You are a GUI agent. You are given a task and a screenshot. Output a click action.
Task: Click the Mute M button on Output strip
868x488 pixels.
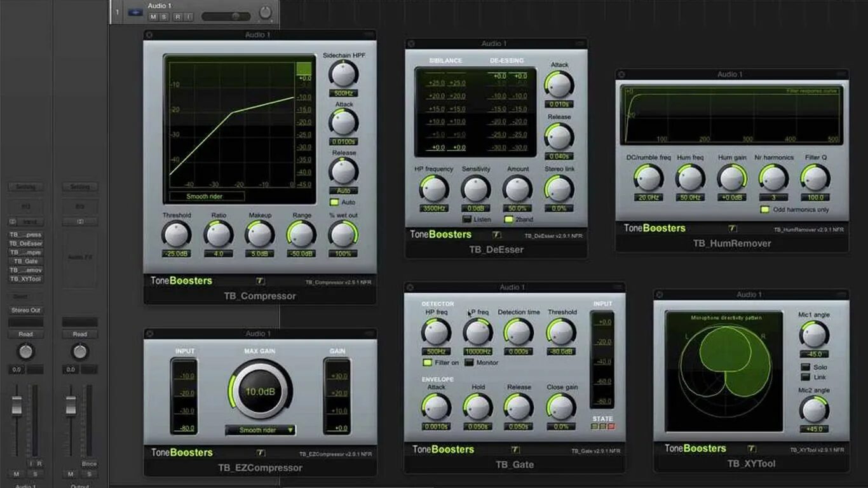click(71, 474)
